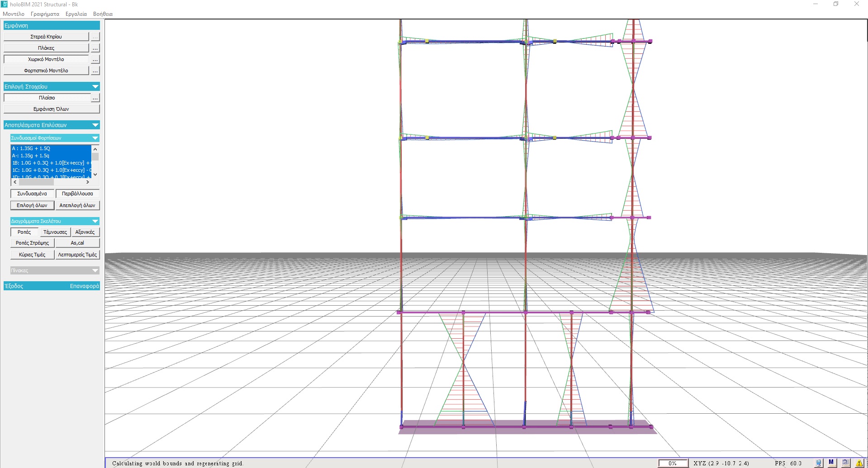
Task: Toggle Ροπές moment diagrams
Action: pos(24,232)
